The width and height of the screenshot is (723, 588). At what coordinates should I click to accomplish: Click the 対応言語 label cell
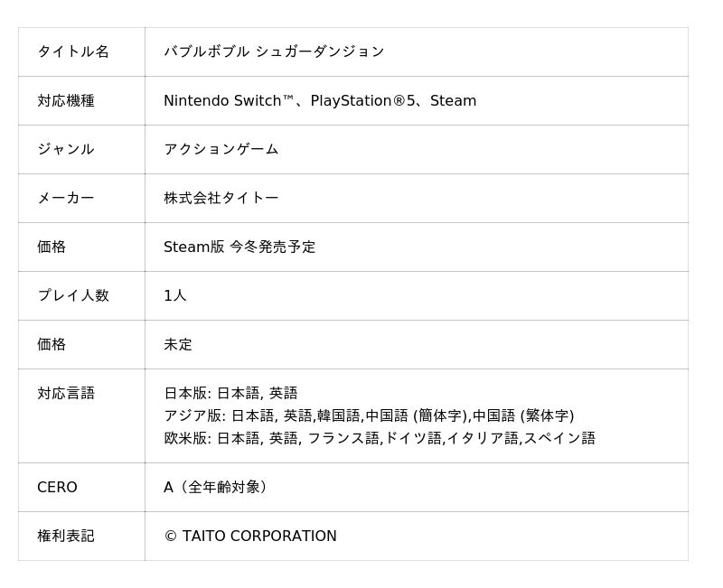pyautogui.click(x=66, y=393)
